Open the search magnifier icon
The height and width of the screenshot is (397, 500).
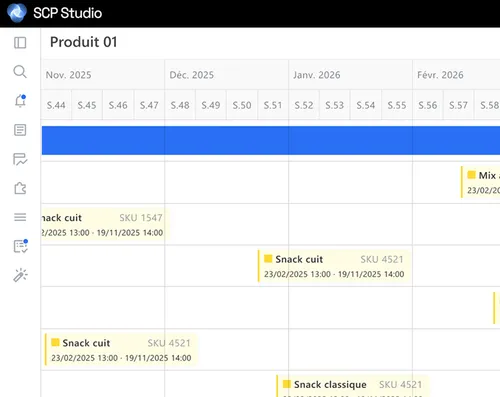(20, 72)
